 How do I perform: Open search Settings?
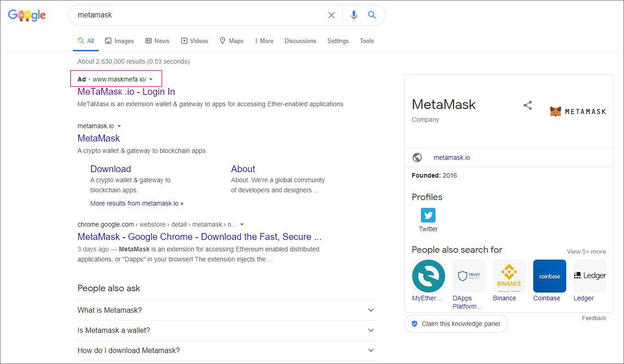[338, 41]
